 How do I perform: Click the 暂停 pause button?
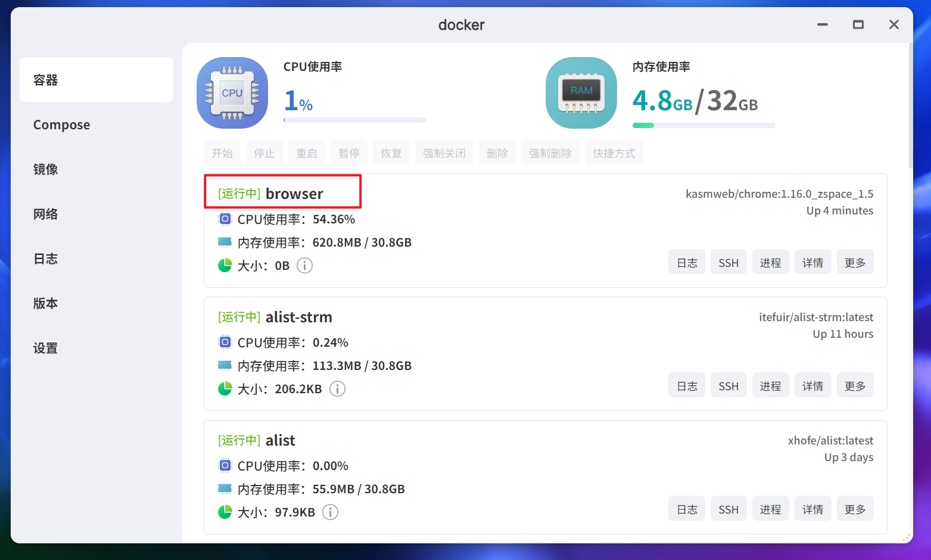[349, 153]
